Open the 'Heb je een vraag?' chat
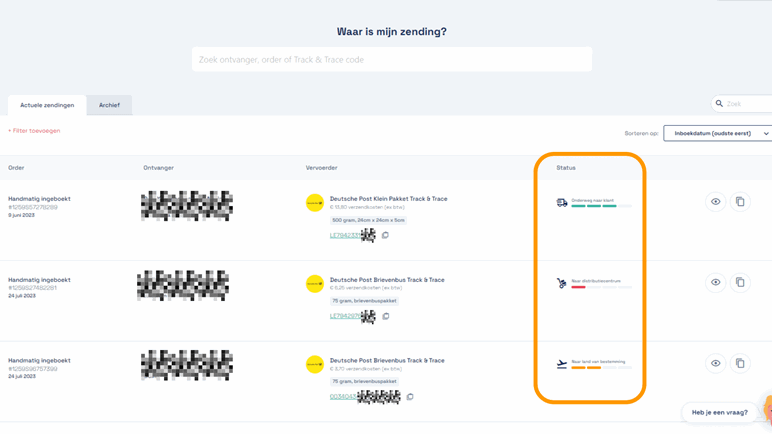This screenshot has height=434, width=772. pos(719,412)
